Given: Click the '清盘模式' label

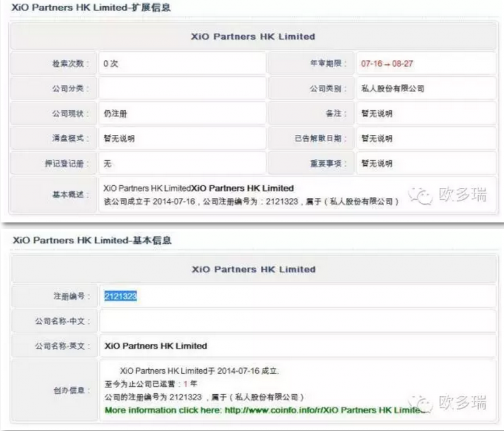Looking at the screenshot, I should point(71,139).
